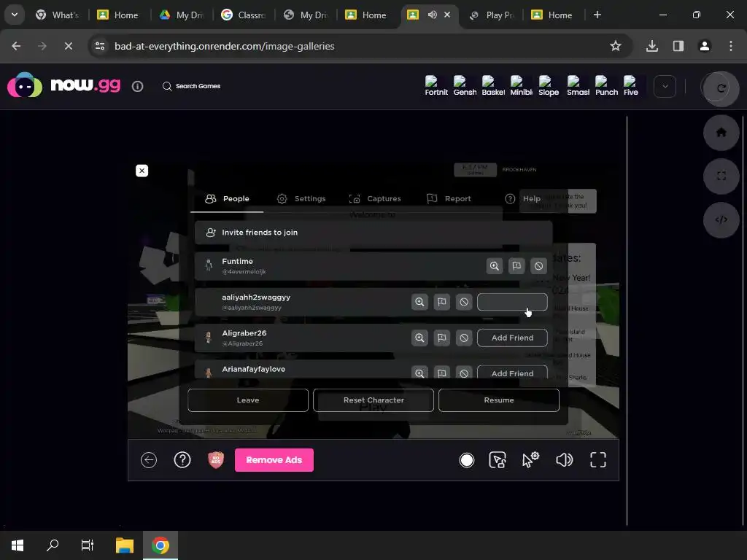
Task: Mute the game sound speaker icon
Action: pos(564,460)
